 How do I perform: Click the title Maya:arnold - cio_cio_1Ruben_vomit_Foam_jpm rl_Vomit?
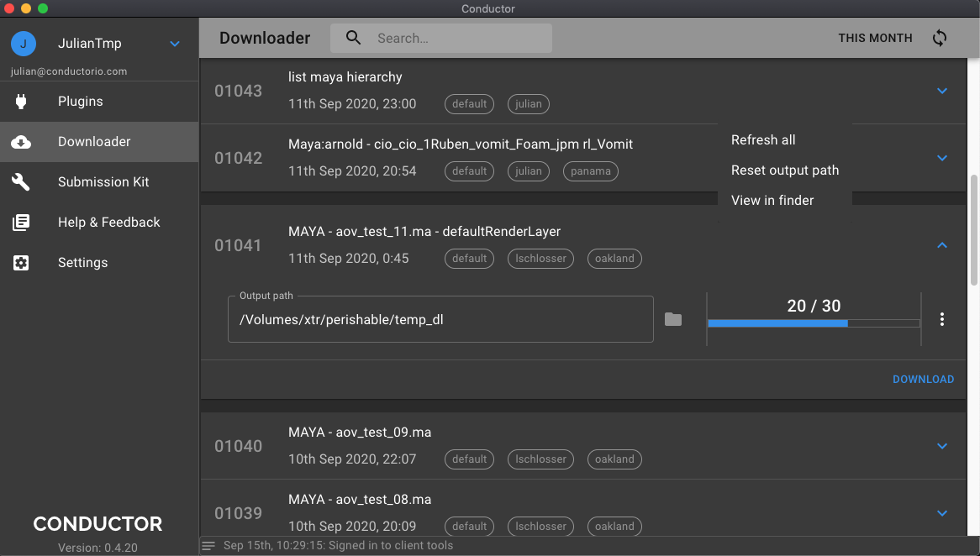click(461, 144)
